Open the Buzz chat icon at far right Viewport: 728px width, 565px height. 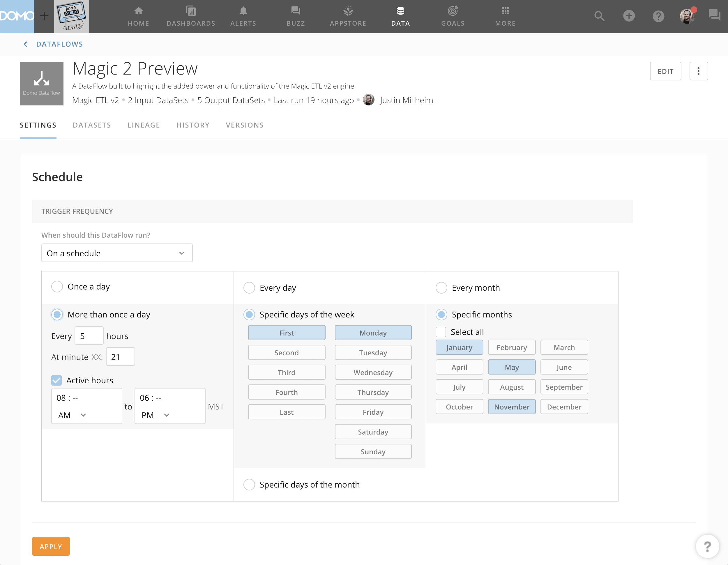714,15
